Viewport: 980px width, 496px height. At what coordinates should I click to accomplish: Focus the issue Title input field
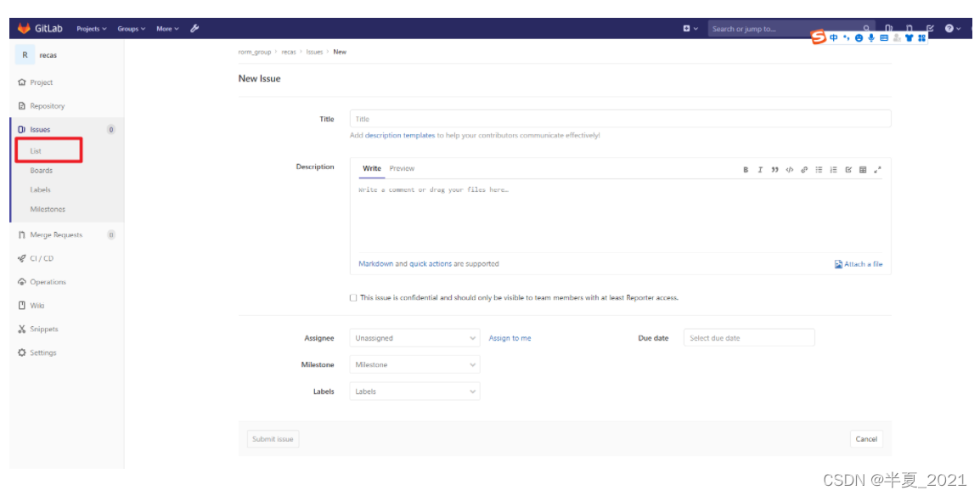(620, 119)
